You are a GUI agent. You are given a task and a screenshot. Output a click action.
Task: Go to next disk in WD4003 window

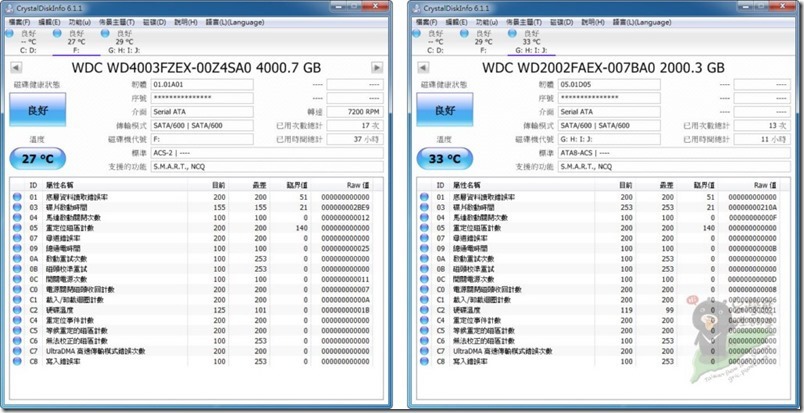pyautogui.click(x=377, y=67)
